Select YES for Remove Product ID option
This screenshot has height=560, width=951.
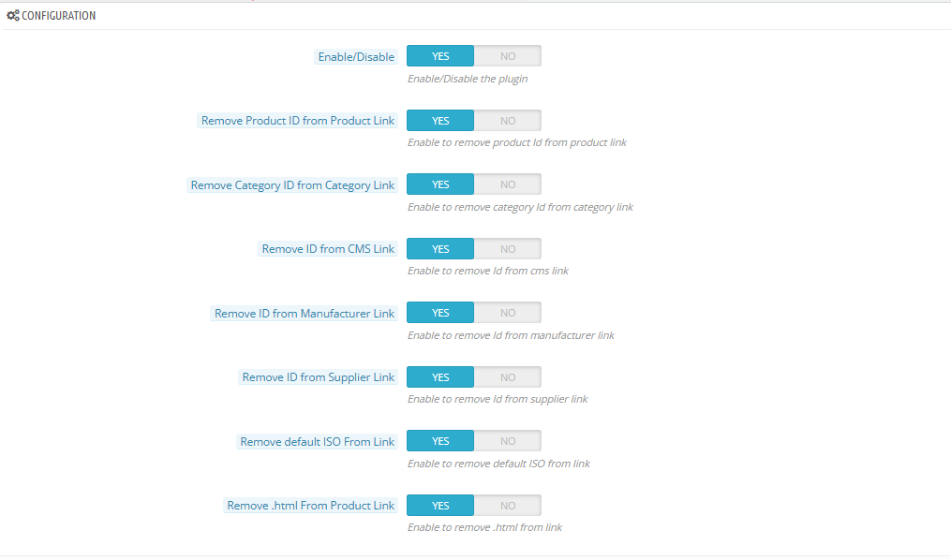(440, 120)
